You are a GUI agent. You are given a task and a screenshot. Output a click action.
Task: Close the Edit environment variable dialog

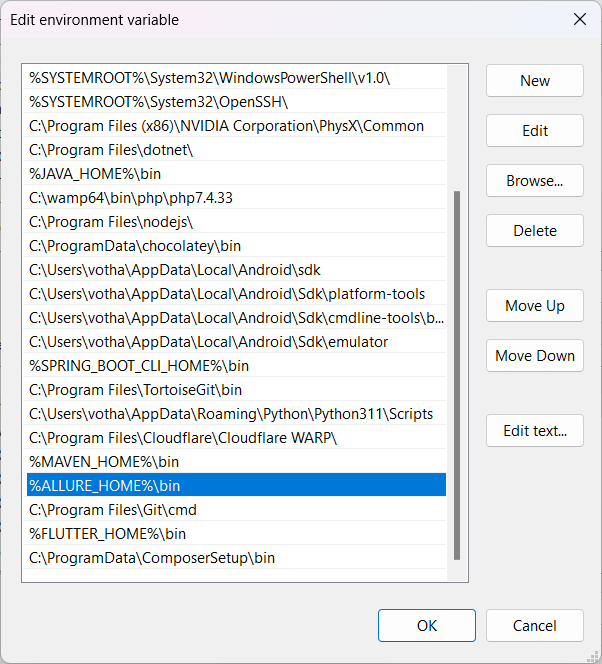tap(580, 19)
